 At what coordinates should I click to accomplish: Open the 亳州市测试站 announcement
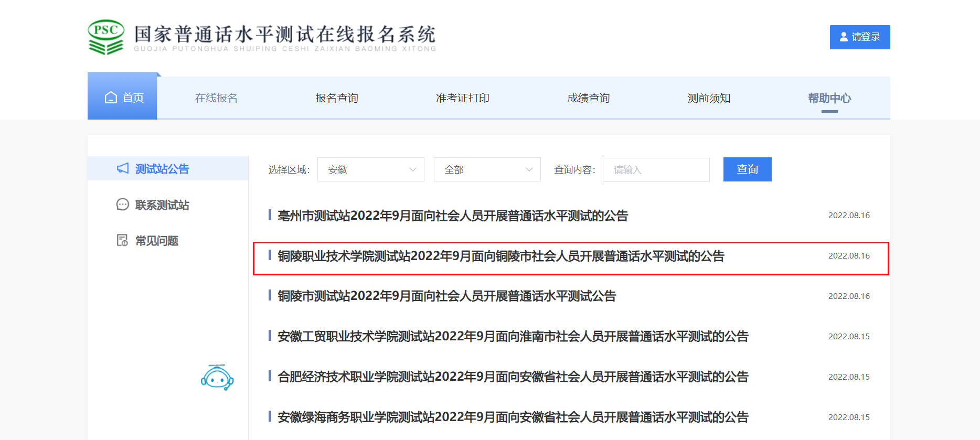tap(453, 216)
